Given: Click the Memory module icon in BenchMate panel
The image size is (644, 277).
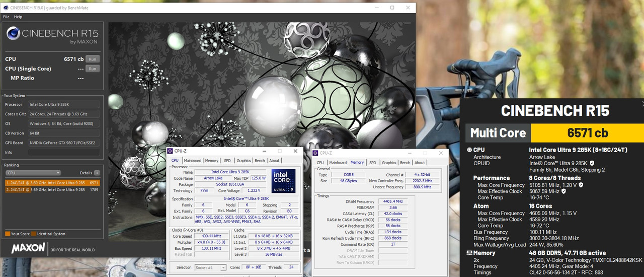Looking at the screenshot, I should [x=469, y=253].
